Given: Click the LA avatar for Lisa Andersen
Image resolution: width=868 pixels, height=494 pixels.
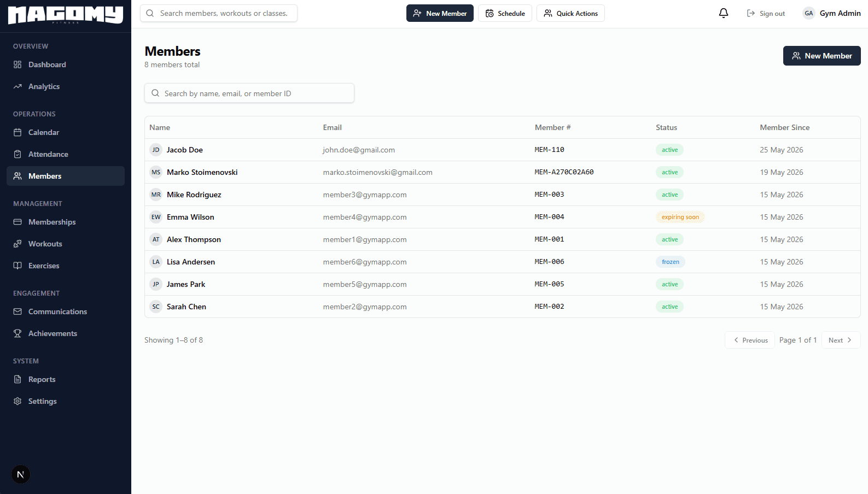Looking at the screenshot, I should 156,262.
